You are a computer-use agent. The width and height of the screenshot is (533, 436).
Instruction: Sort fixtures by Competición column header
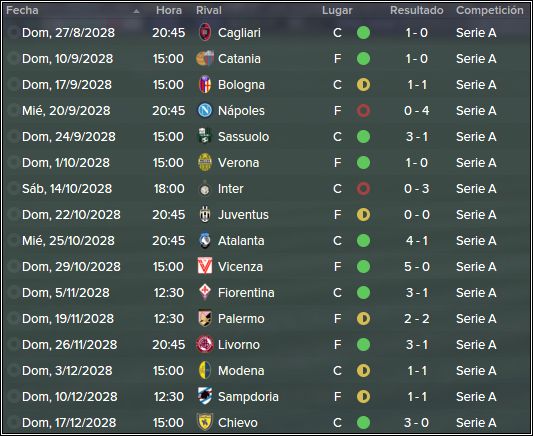[x=489, y=10]
